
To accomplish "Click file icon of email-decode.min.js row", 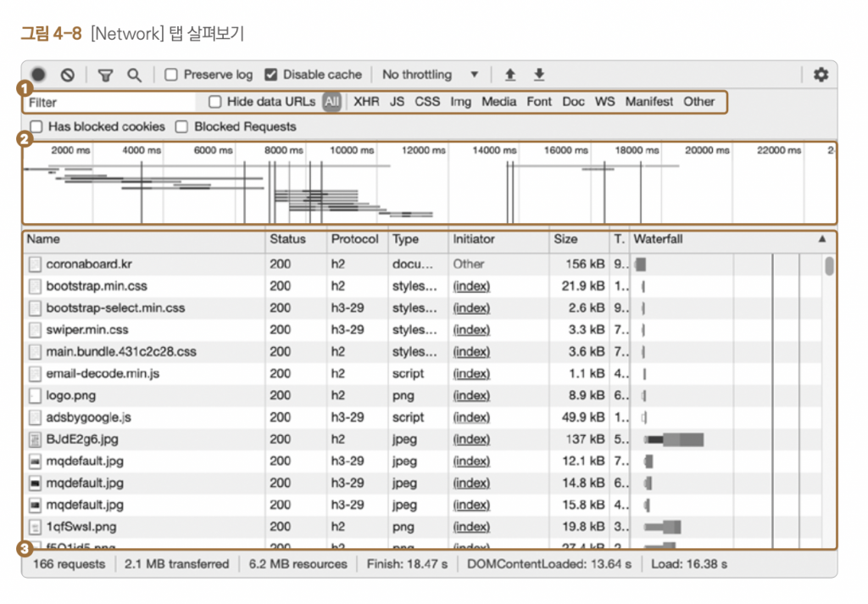I will pos(35,374).
